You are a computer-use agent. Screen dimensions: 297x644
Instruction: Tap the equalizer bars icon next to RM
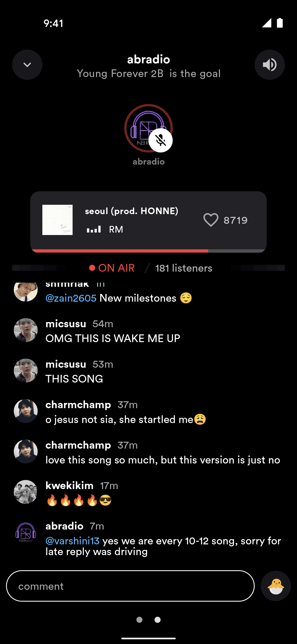[94, 229]
